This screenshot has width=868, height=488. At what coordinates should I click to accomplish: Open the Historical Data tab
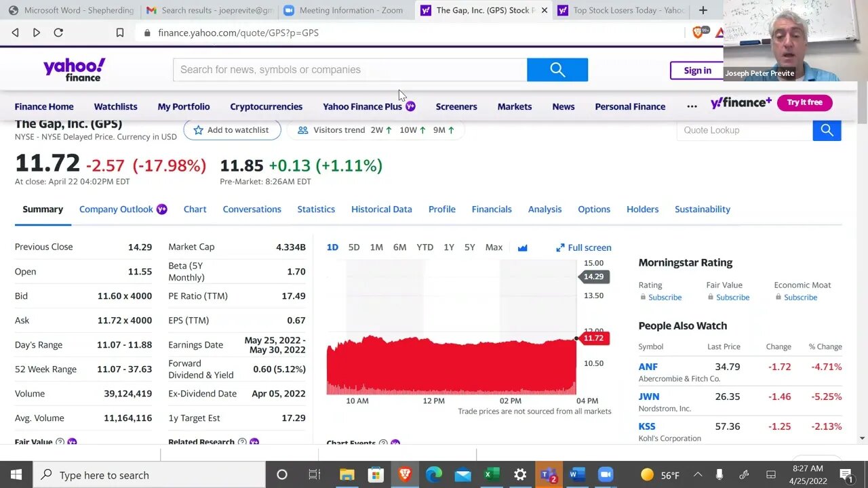tap(382, 209)
